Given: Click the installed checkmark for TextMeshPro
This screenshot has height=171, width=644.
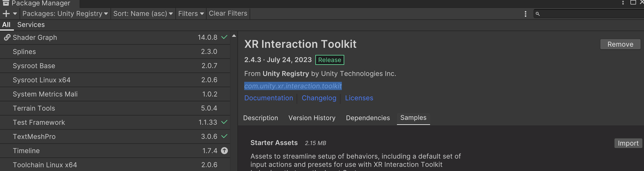Looking at the screenshot, I should pyautogui.click(x=224, y=136).
